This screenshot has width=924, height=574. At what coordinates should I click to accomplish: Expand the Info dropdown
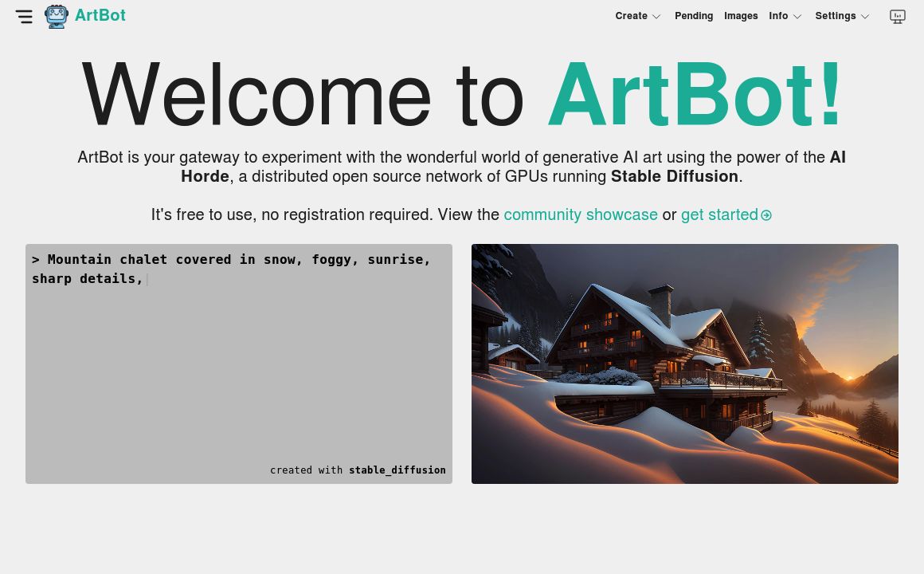785,16
